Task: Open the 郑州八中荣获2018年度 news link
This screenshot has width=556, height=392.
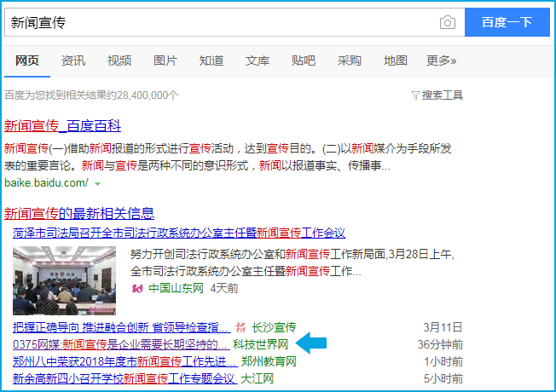Action: tap(125, 361)
